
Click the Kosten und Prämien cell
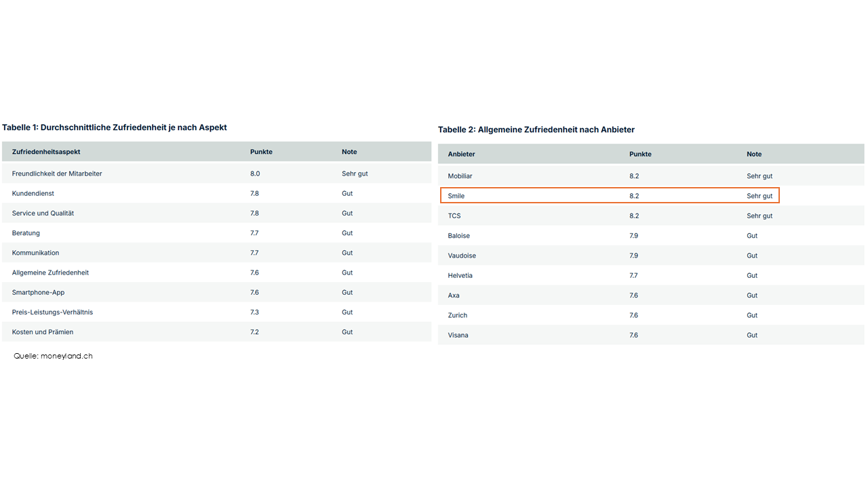pos(43,332)
